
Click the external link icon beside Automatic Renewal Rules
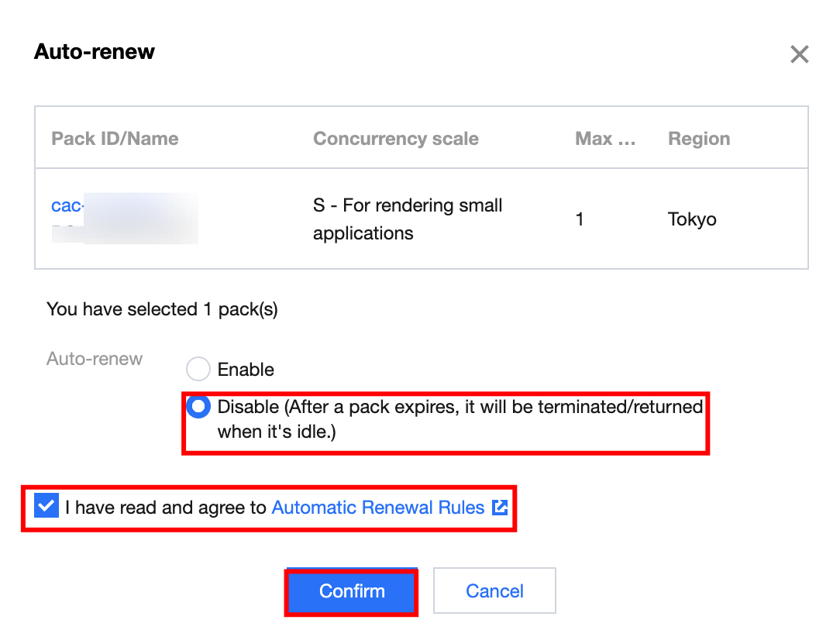(500, 508)
